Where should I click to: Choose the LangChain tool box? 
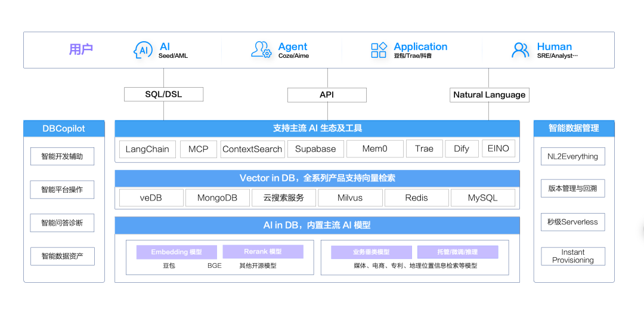[147, 149]
